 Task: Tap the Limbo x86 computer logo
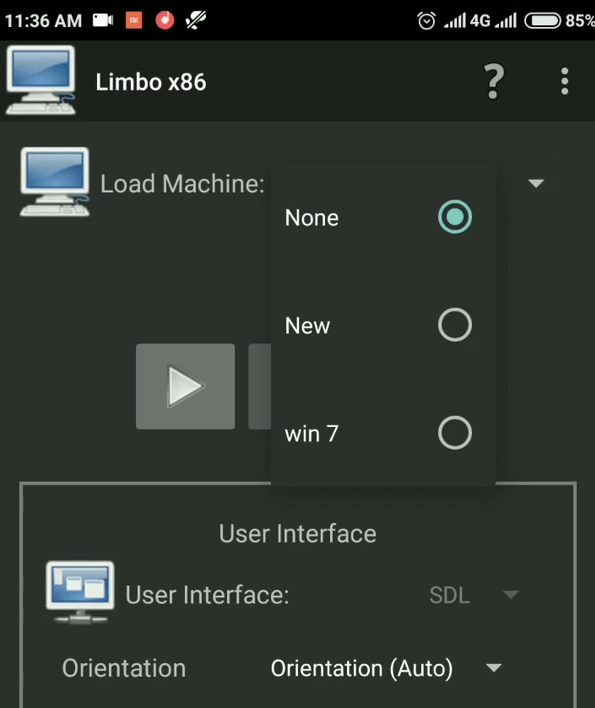pos(41,80)
